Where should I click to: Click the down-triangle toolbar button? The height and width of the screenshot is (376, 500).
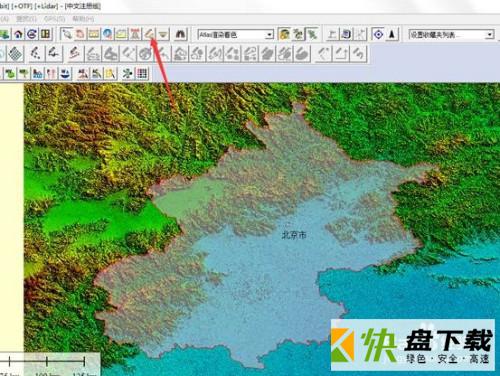point(163,34)
